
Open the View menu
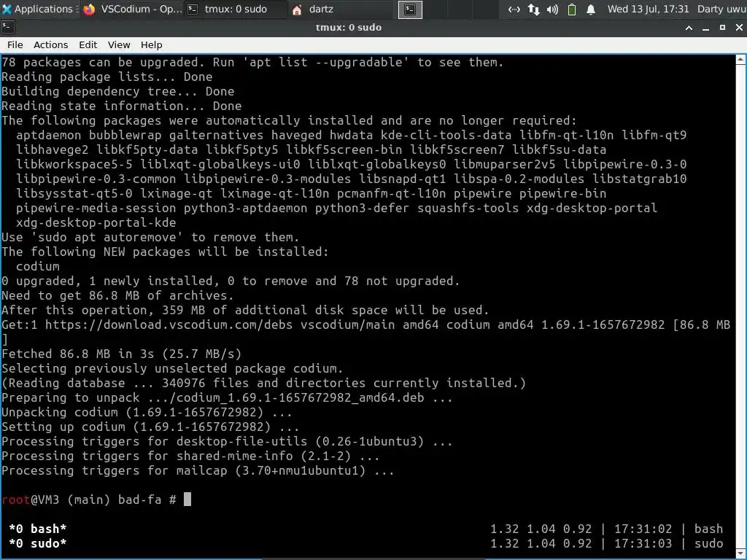coord(119,44)
